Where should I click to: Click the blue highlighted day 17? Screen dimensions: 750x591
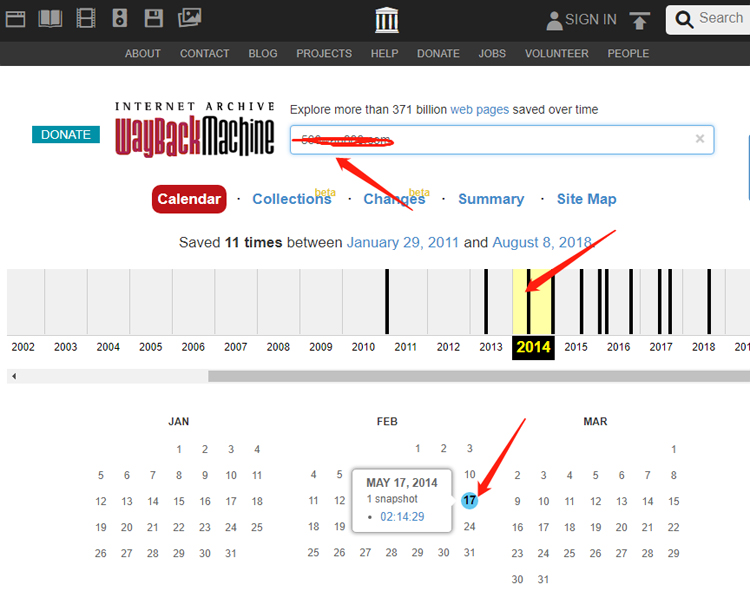click(469, 501)
